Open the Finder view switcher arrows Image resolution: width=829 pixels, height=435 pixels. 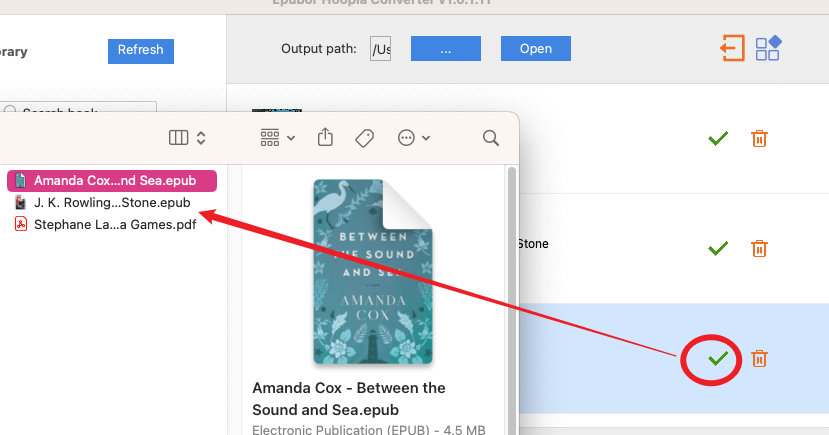coord(201,138)
